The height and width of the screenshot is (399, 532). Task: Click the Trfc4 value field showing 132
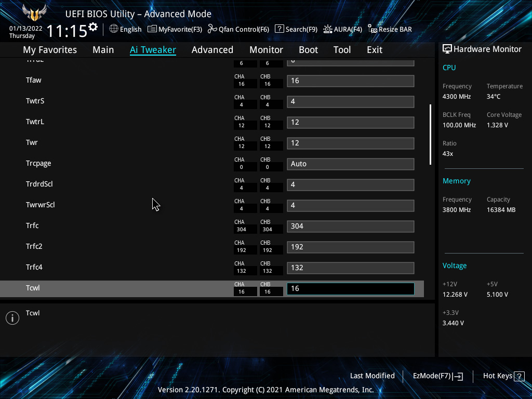(351, 268)
